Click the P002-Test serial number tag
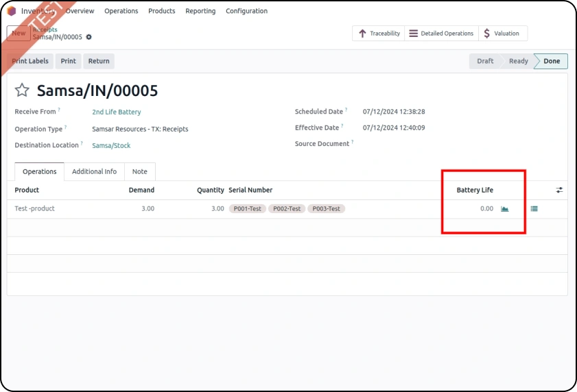 [x=287, y=208]
